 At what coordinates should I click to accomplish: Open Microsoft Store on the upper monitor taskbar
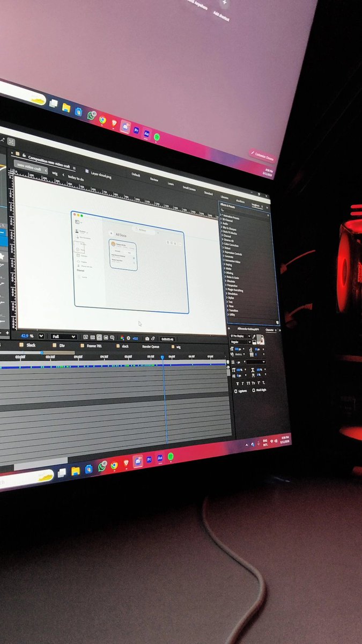(x=79, y=112)
